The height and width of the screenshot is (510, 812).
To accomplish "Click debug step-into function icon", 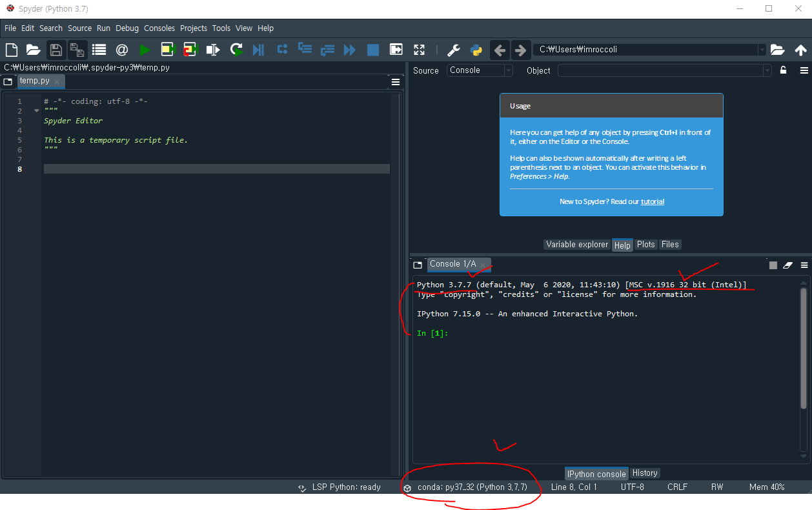I will coord(305,49).
